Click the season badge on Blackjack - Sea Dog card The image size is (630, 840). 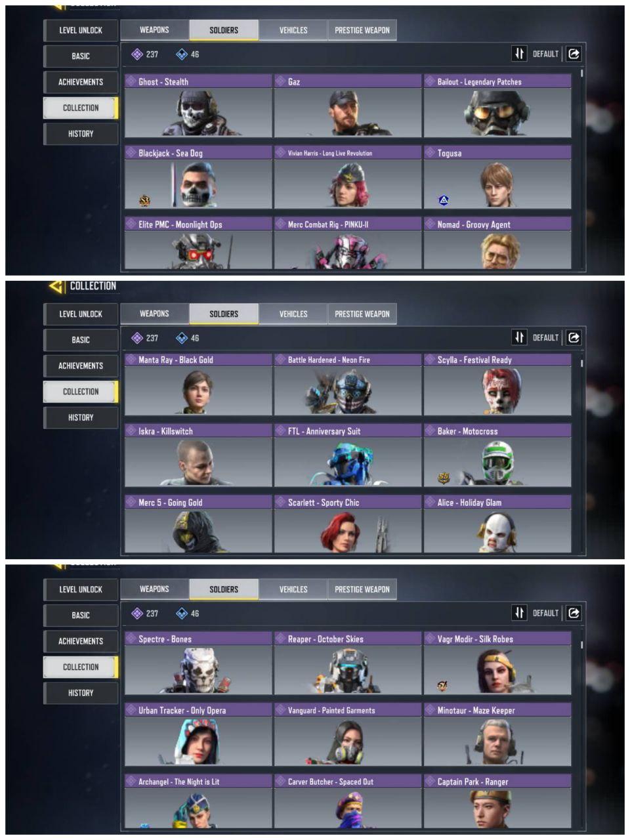click(144, 201)
